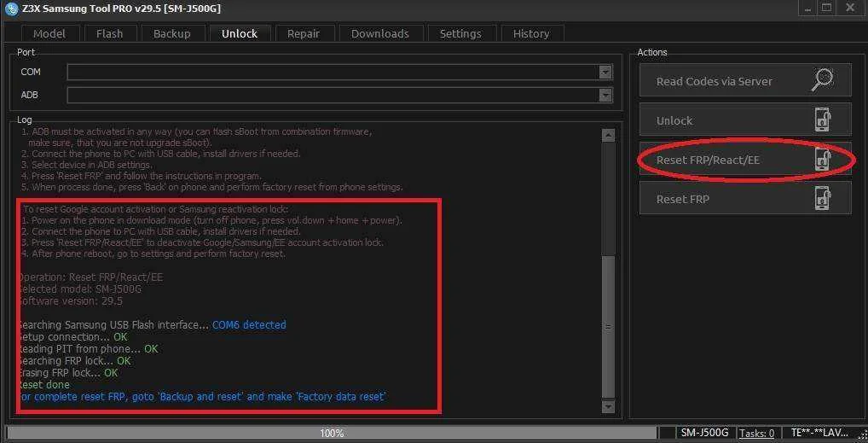Open the Backup tab

pos(172,33)
